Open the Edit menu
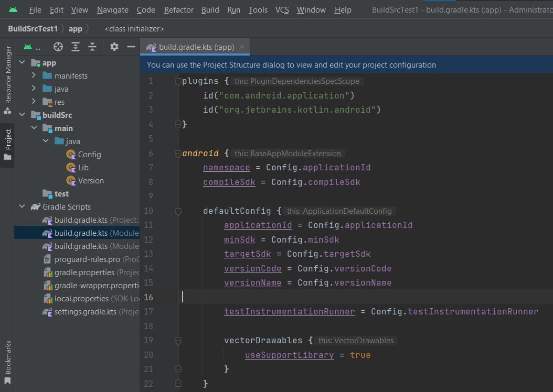Screen dimensions: 553x392 tap(57, 10)
